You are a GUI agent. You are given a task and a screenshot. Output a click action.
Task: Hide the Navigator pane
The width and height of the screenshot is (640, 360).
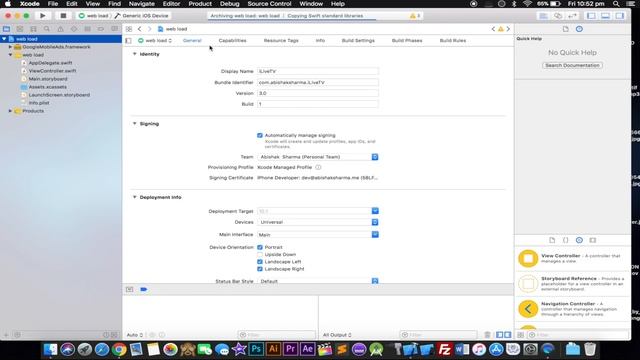591,16
